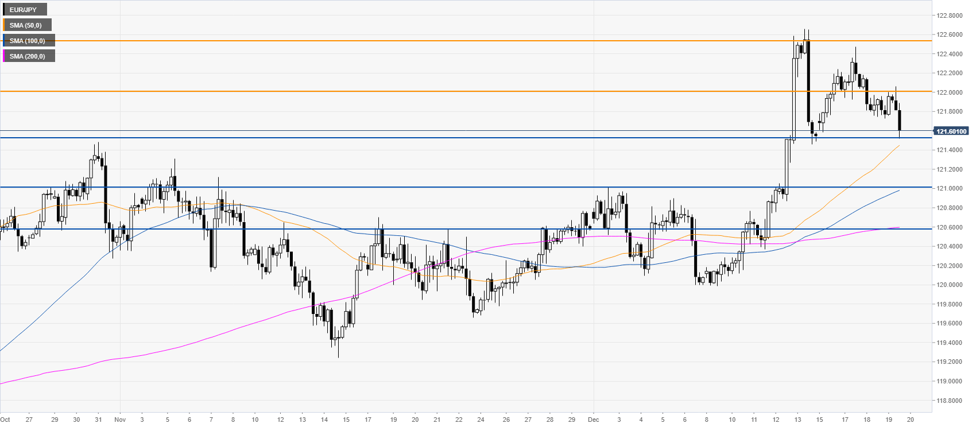
Task: Click the 121.0000 price axis label
Action: point(950,188)
